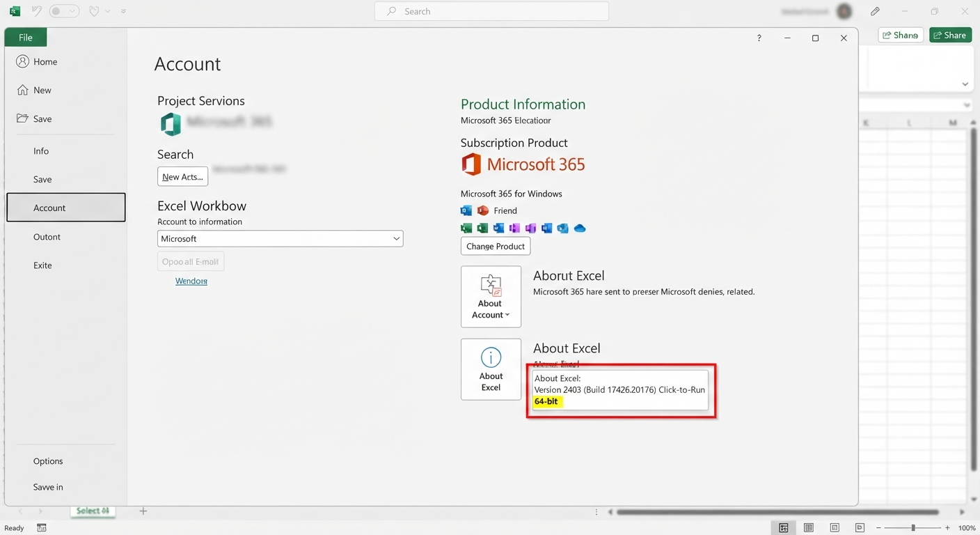The height and width of the screenshot is (535, 980).
Task: Click the 64-bit text
Action: (546, 402)
